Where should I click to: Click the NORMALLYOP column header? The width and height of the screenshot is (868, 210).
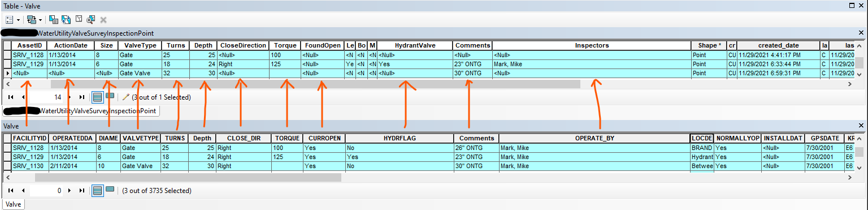tap(737, 138)
